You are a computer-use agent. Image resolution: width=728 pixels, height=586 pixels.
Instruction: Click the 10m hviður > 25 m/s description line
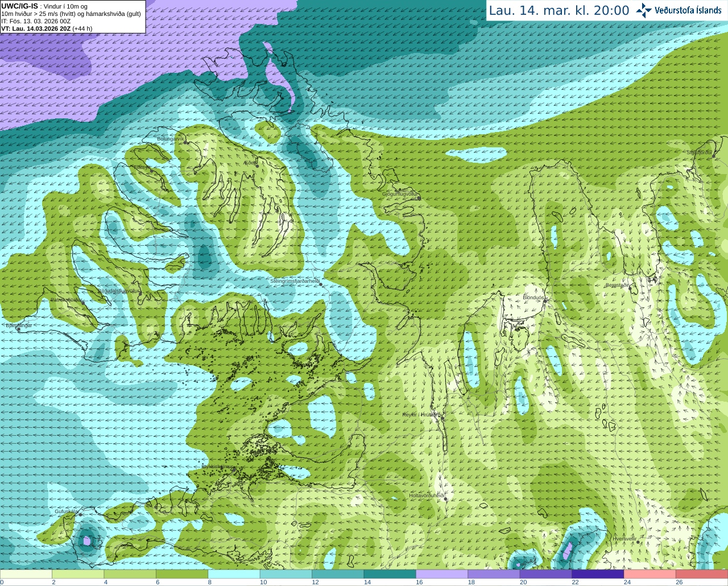pyautogui.click(x=71, y=14)
